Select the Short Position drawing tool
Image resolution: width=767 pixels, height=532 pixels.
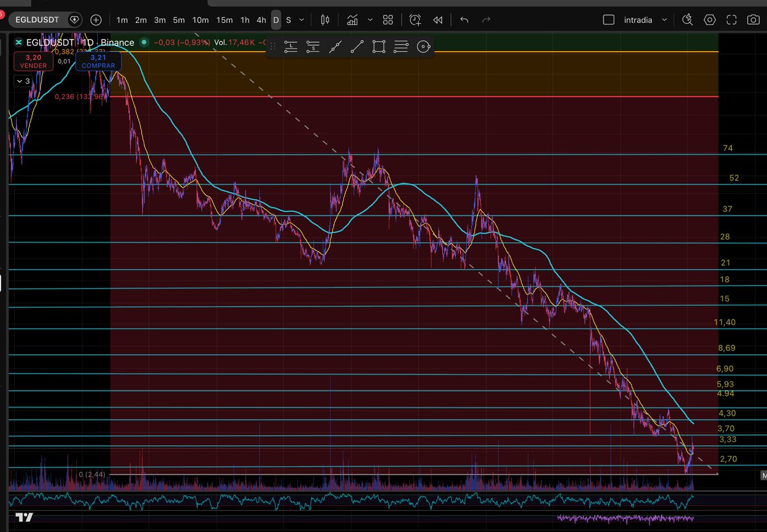pos(313,47)
